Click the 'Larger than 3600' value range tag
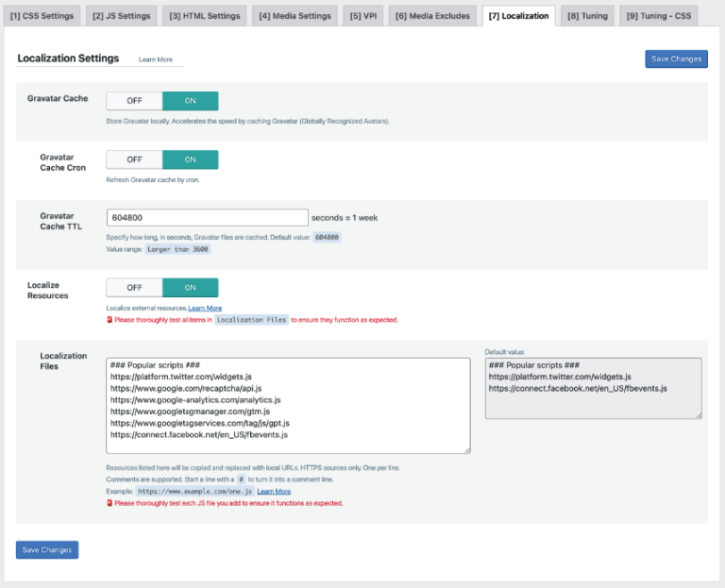 coord(177,249)
